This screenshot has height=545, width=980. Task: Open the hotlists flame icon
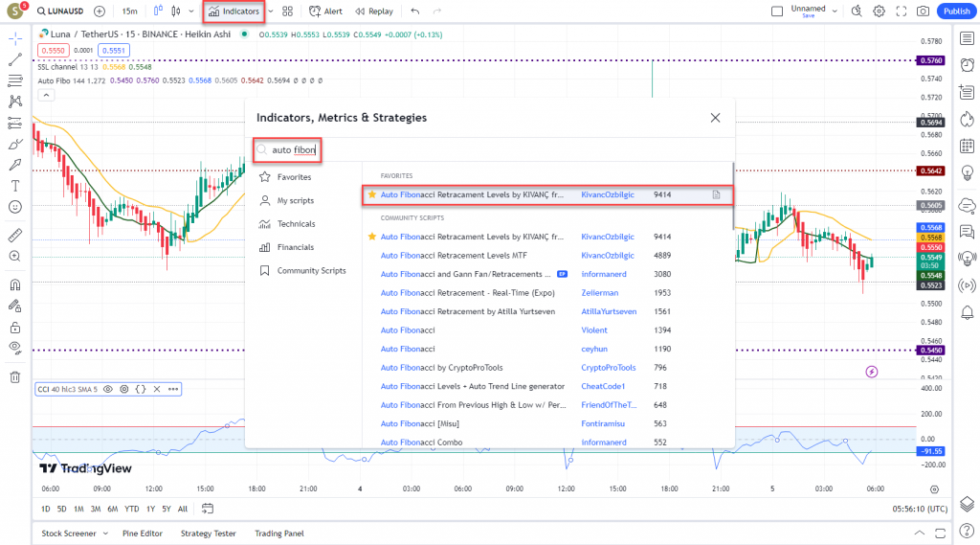[x=967, y=119]
